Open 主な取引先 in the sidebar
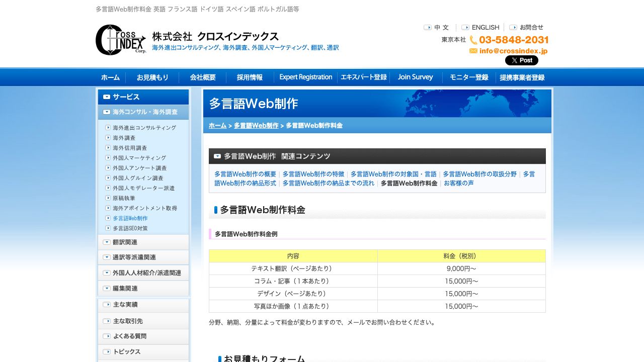Viewport: 644px width, 362px height. (x=143, y=321)
